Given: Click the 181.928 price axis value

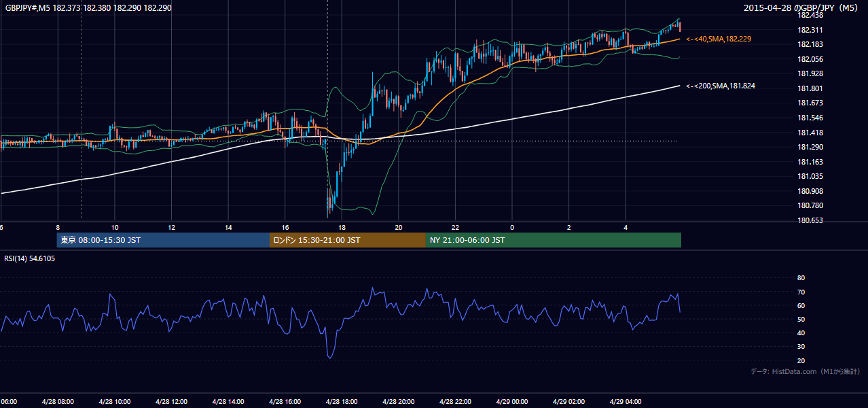Looking at the screenshot, I should (x=810, y=73).
